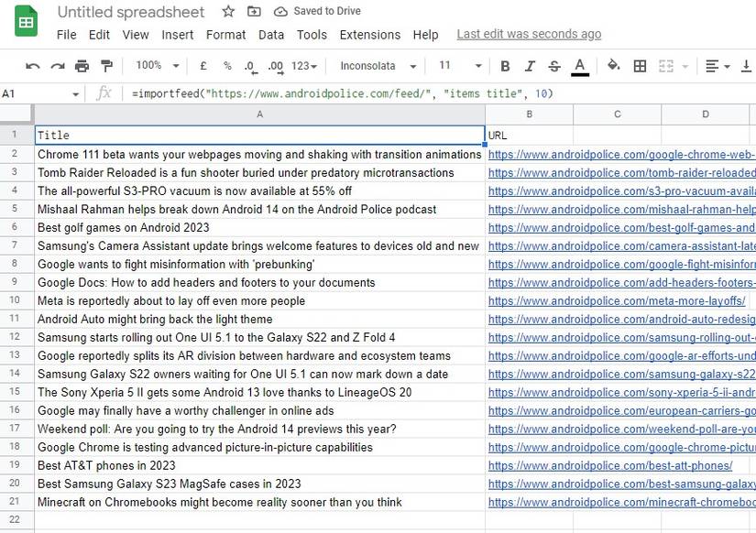
Task: Select 'Android Auto might bring back the light theme'
Action: [x=260, y=319]
